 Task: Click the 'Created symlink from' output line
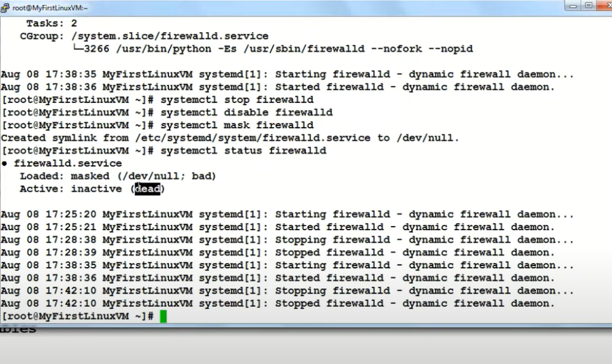tap(230, 138)
